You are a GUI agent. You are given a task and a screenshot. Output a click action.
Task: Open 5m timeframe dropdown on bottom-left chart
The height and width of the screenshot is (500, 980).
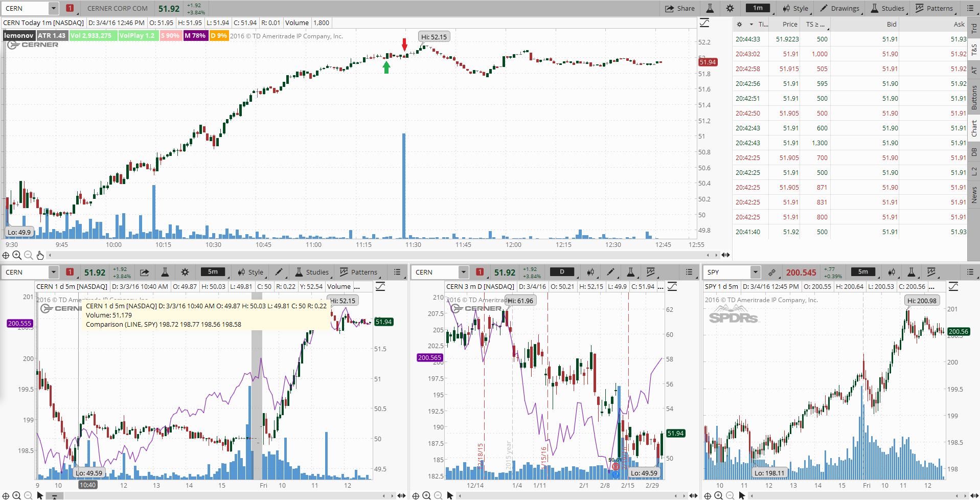click(x=213, y=272)
